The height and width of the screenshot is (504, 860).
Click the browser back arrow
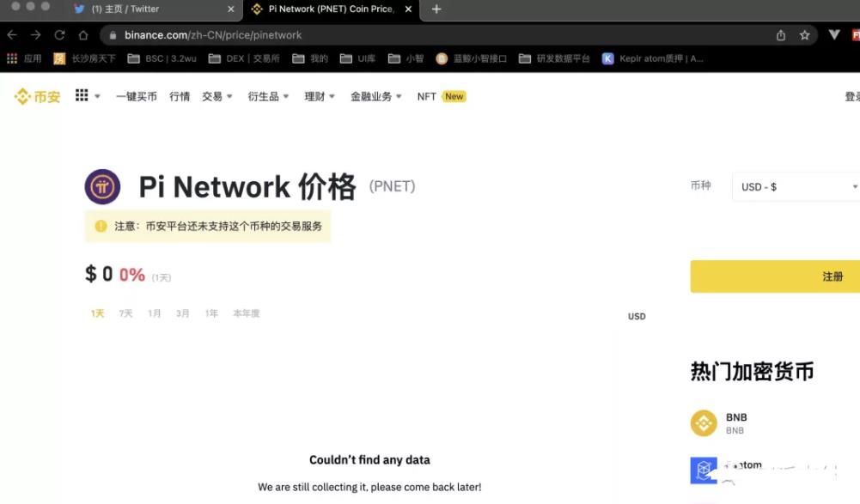12,35
